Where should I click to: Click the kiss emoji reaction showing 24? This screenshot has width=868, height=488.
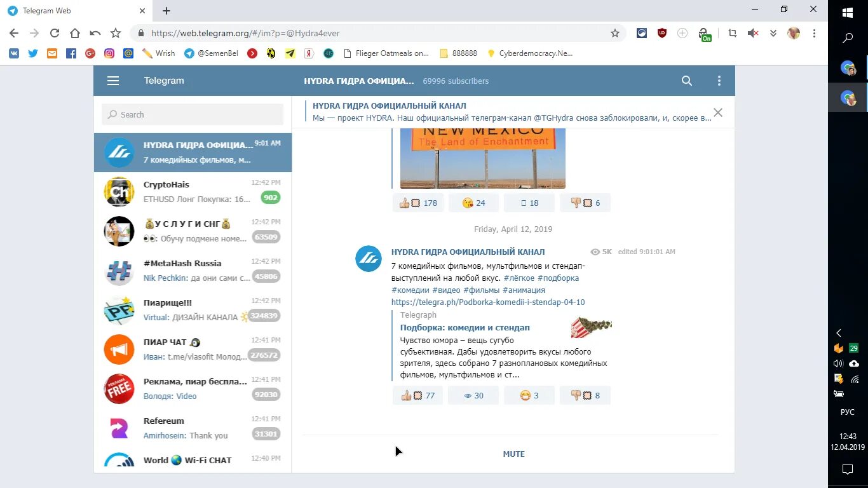(473, 203)
